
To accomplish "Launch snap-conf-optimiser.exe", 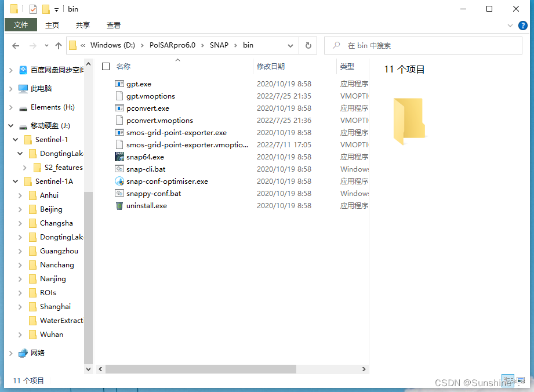I will pyautogui.click(x=166, y=181).
